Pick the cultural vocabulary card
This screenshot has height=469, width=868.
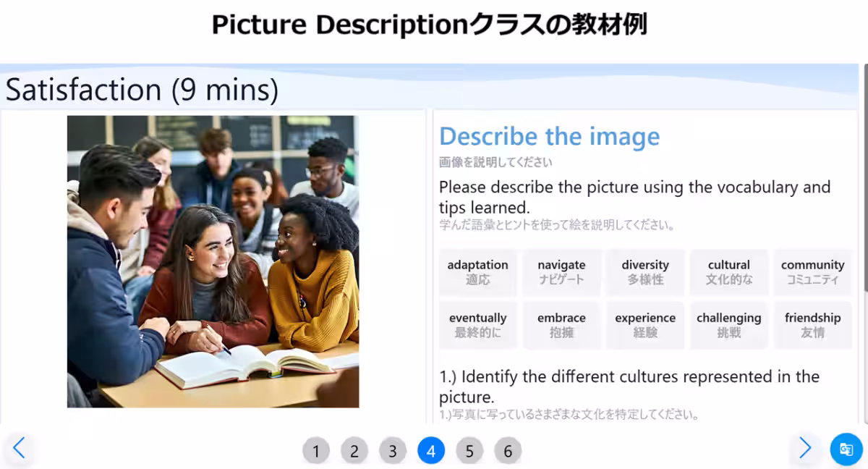[x=729, y=272]
